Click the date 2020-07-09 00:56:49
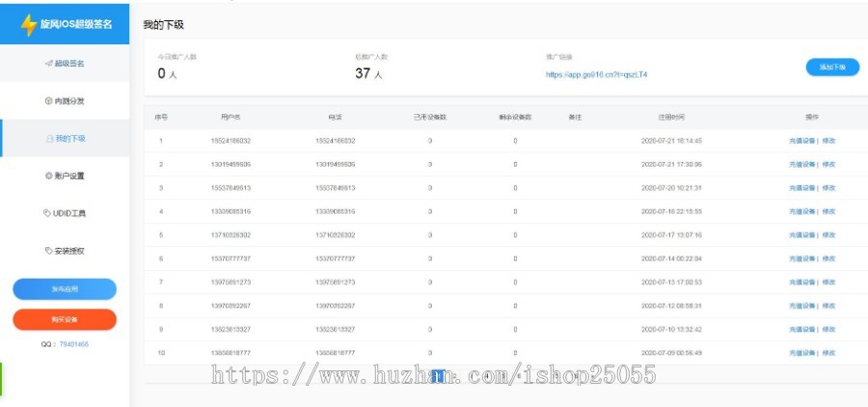This screenshot has width=868, height=407. (x=671, y=353)
